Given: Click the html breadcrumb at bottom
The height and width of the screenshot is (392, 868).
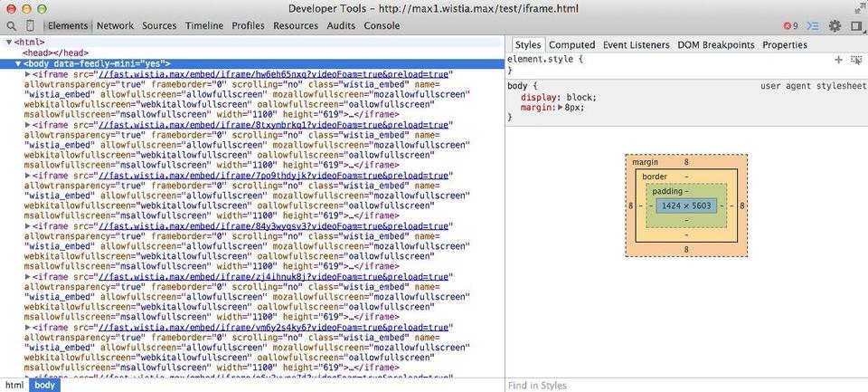Looking at the screenshot, I should (14, 385).
